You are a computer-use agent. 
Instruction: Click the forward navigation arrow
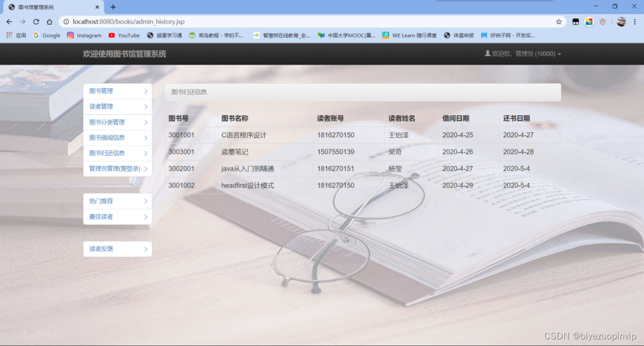[23, 22]
